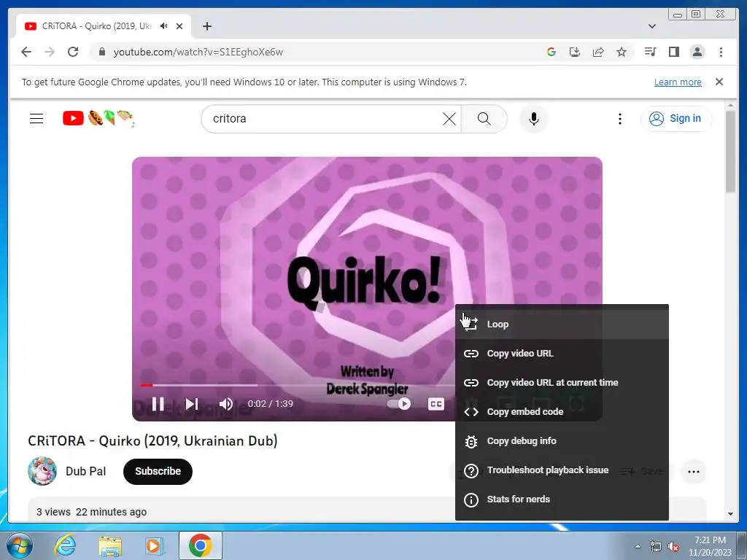The image size is (747, 560).
Task: Click the video progress bar
Action: tap(298, 385)
